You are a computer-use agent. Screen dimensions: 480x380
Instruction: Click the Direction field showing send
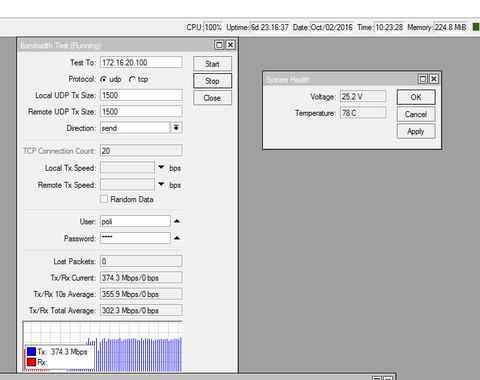(135, 128)
